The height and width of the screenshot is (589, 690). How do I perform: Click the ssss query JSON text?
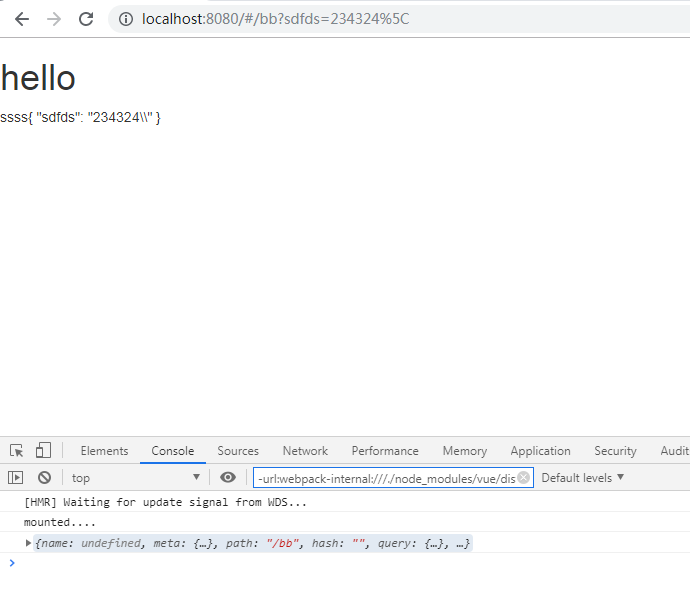click(81, 118)
